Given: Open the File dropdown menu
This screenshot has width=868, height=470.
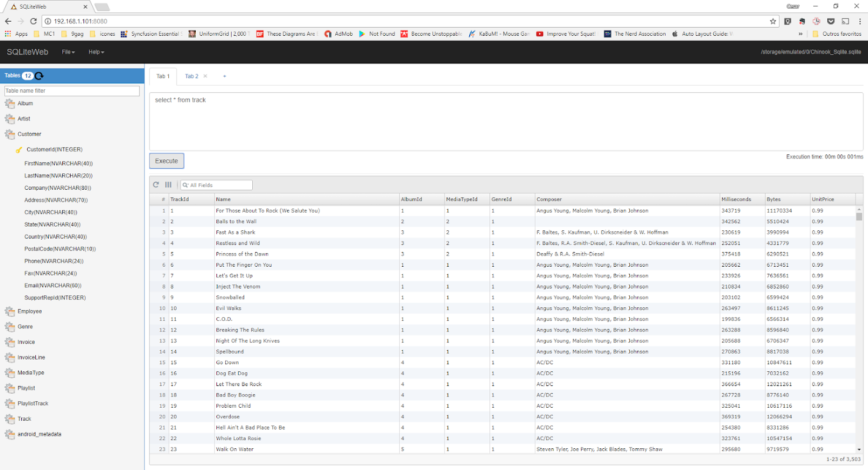Looking at the screenshot, I should [x=68, y=52].
